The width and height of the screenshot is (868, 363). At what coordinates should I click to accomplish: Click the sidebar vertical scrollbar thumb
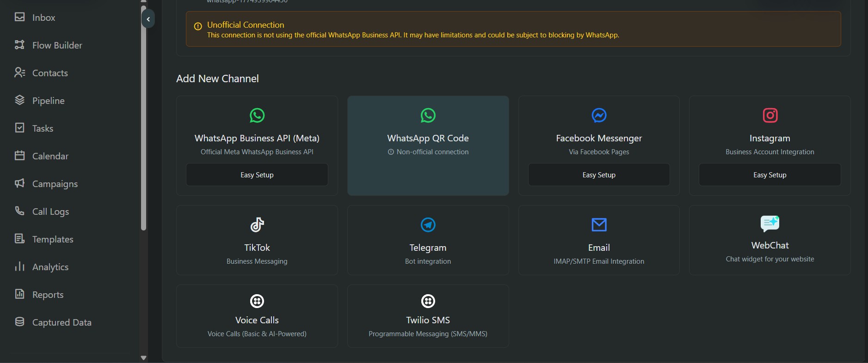click(x=143, y=118)
